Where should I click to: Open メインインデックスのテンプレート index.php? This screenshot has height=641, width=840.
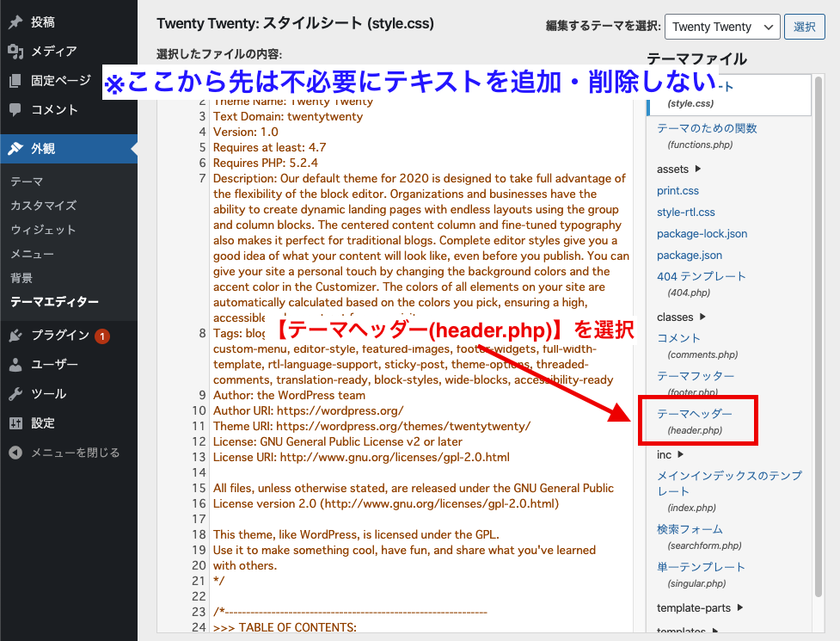729,490
